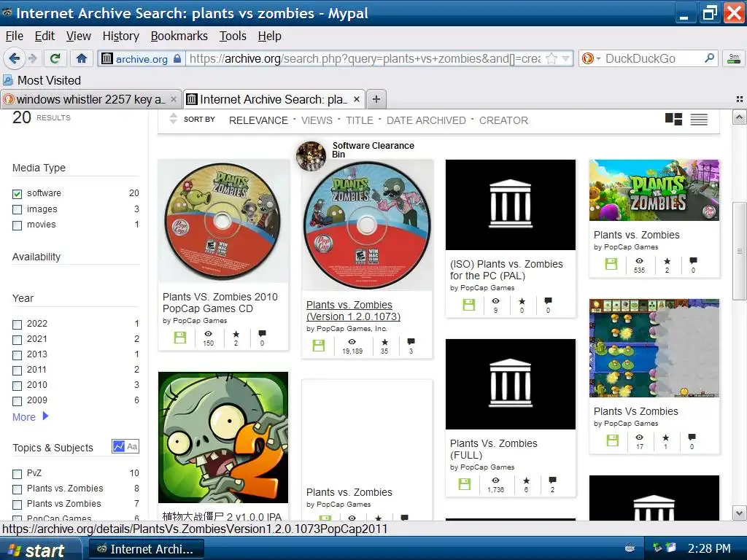Click Internet Archi... taskbar button
This screenshot has width=747, height=560.
147,549
